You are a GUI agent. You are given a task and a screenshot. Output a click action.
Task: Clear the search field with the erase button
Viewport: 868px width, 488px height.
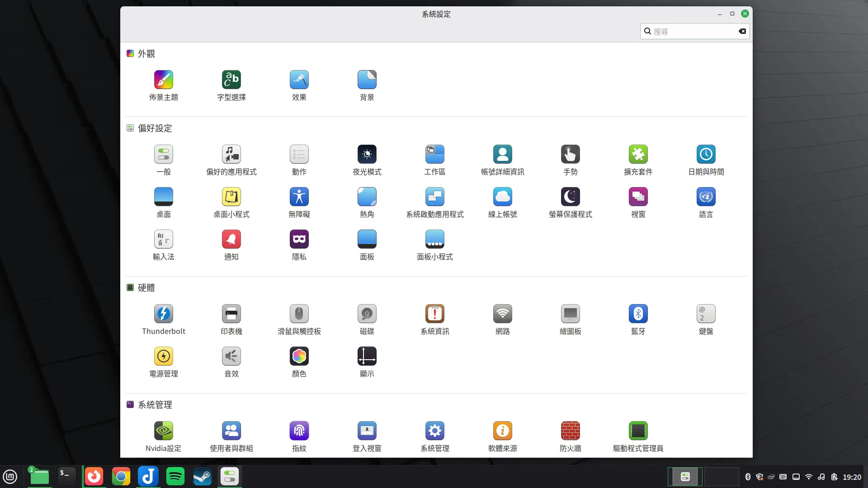coord(742,31)
